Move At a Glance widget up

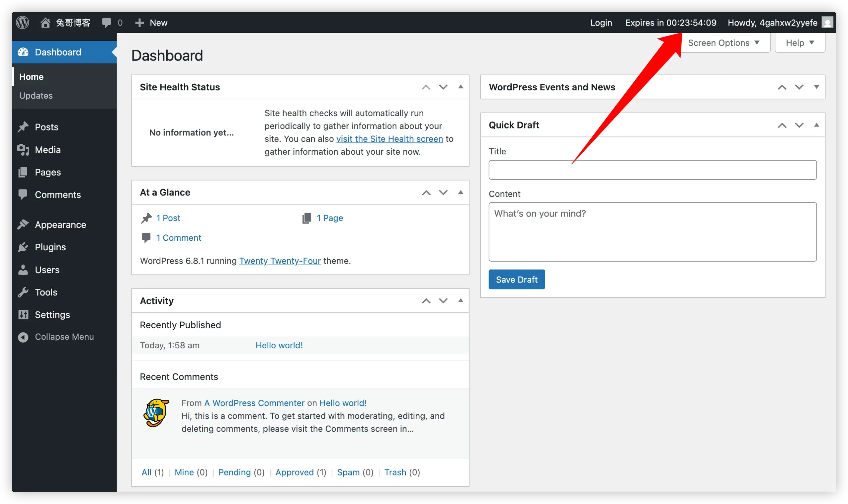tap(426, 193)
